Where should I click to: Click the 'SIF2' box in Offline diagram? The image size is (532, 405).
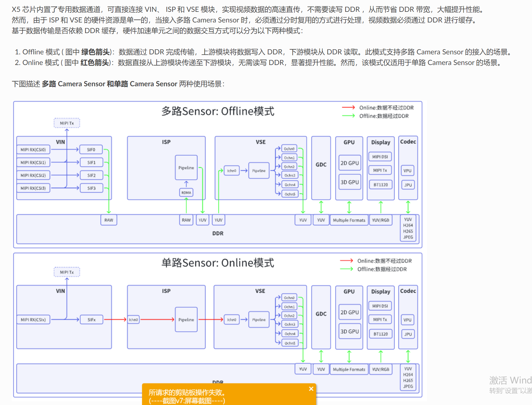91,175
